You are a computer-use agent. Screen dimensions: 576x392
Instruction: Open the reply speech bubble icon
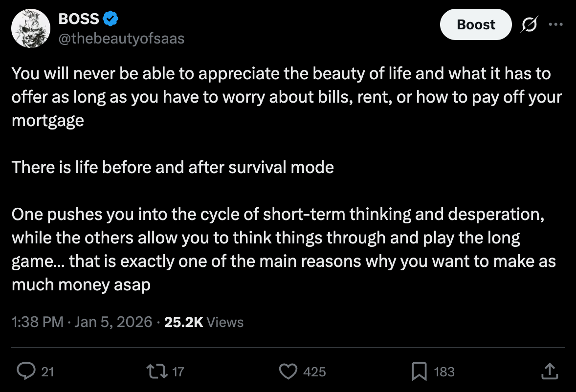[26, 371]
